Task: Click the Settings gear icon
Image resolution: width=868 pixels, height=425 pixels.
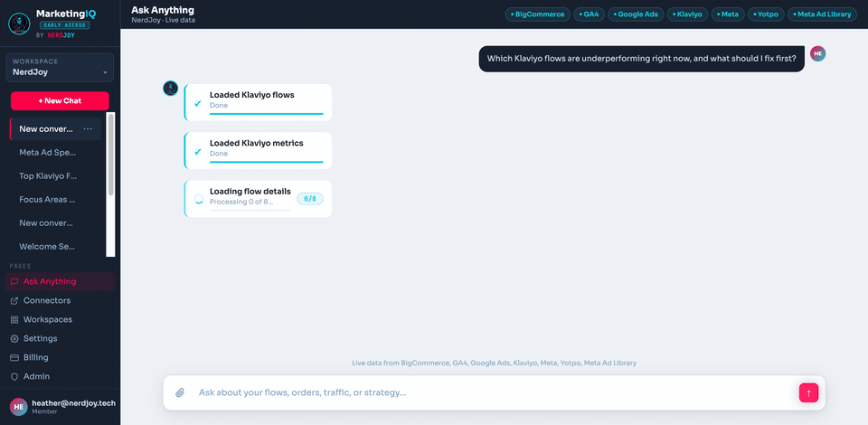Action: [14, 339]
